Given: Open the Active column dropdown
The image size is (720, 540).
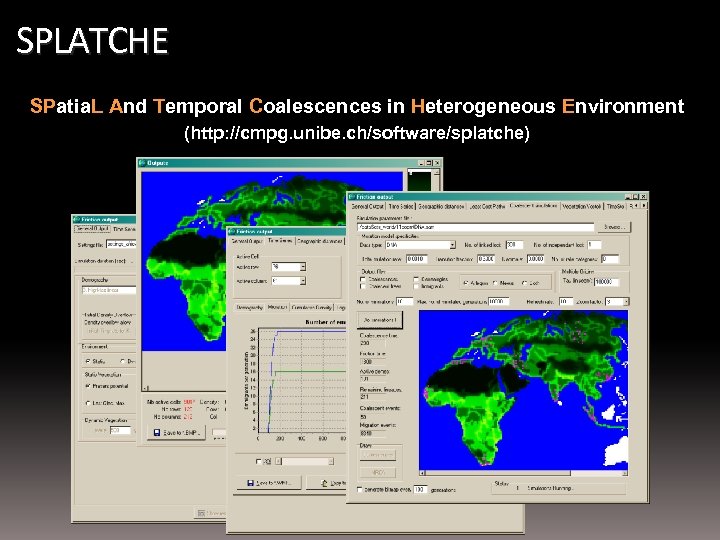Looking at the screenshot, I should tap(303, 281).
